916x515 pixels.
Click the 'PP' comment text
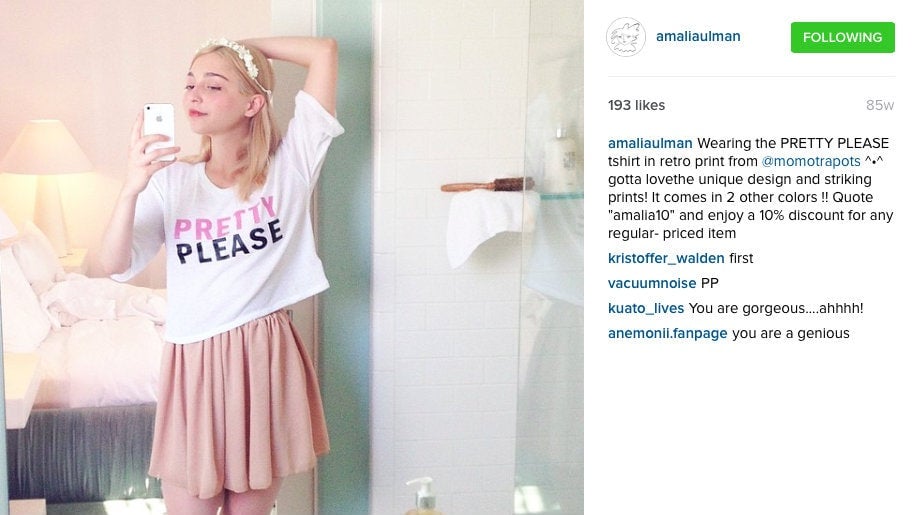(710, 283)
